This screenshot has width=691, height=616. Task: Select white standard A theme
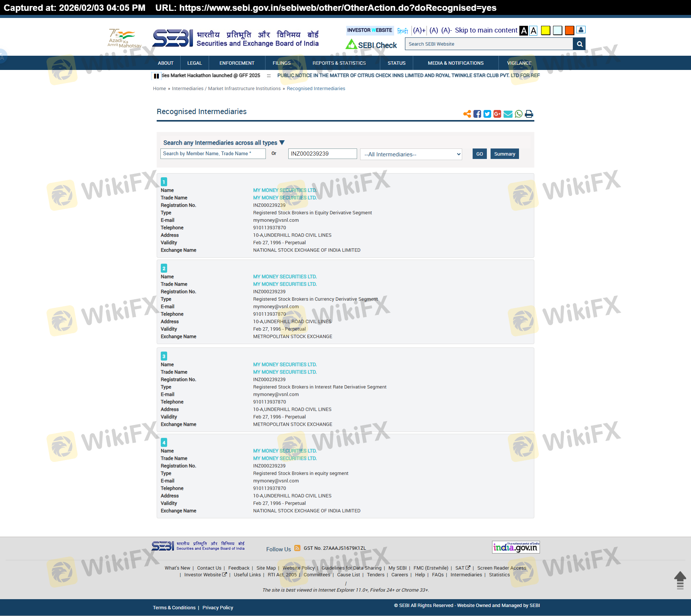coord(534,31)
